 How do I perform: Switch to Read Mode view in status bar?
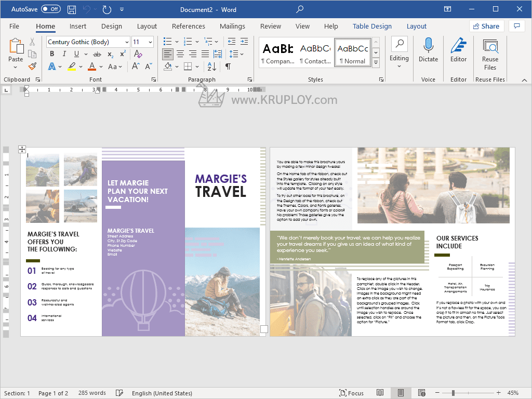click(x=380, y=393)
